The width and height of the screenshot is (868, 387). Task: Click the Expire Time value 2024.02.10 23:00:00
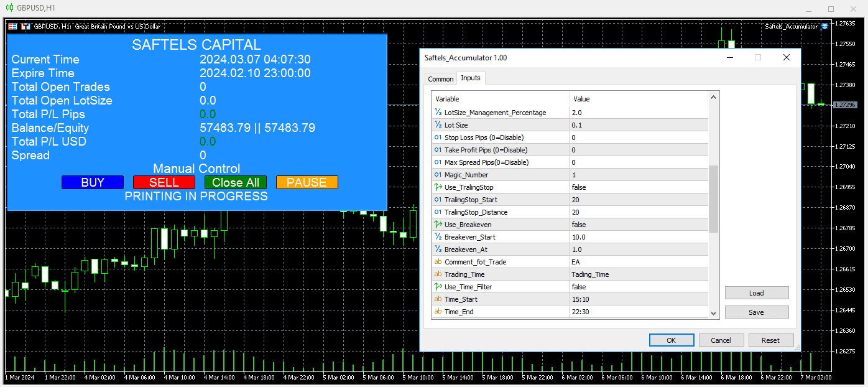pyautogui.click(x=255, y=73)
